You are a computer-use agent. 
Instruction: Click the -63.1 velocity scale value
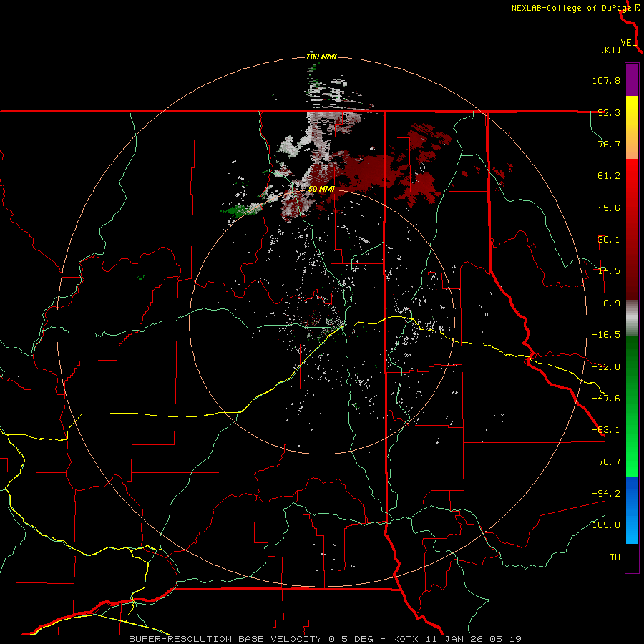(x=606, y=430)
